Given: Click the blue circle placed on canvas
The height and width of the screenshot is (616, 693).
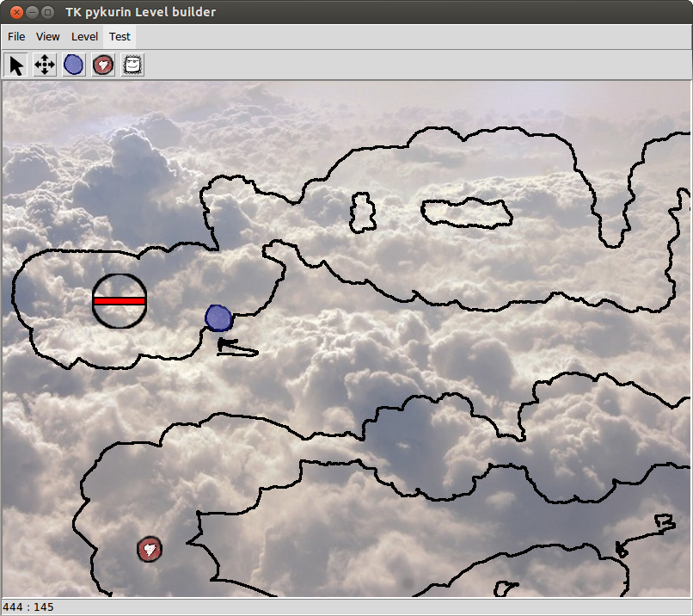Looking at the screenshot, I should point(219,317).
